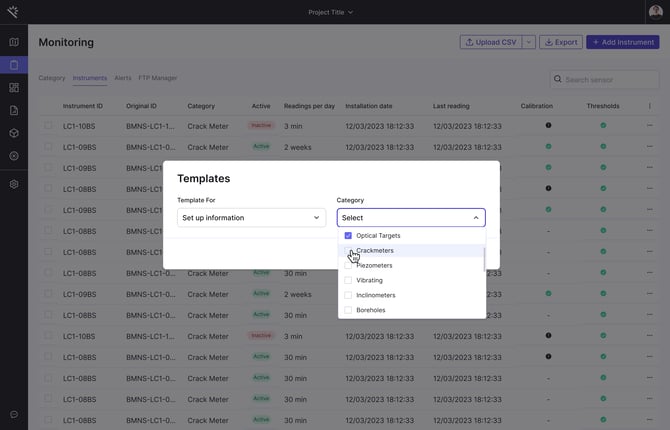This screenshot has height=430, width=670.
Task: Check the Optical Targets option
Action: tap(348, 236)
